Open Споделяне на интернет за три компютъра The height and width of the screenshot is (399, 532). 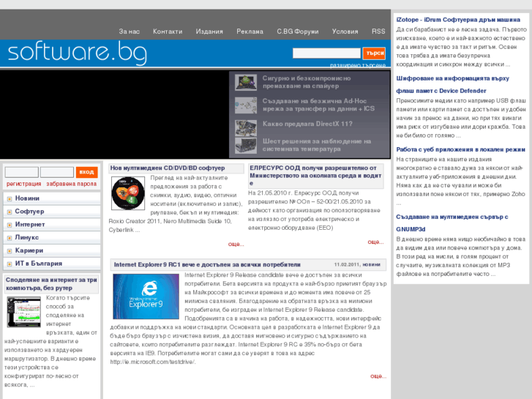[51, 284]
